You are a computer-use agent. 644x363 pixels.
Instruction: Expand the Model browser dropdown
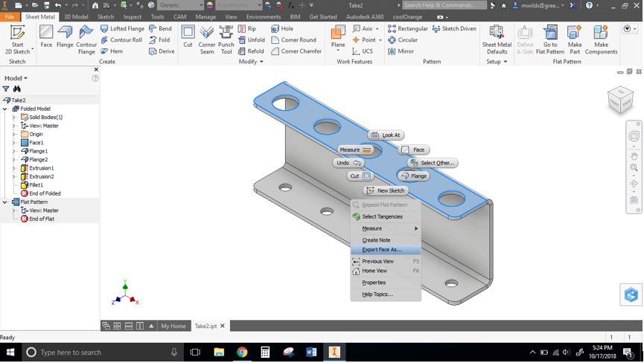point(16,78)
